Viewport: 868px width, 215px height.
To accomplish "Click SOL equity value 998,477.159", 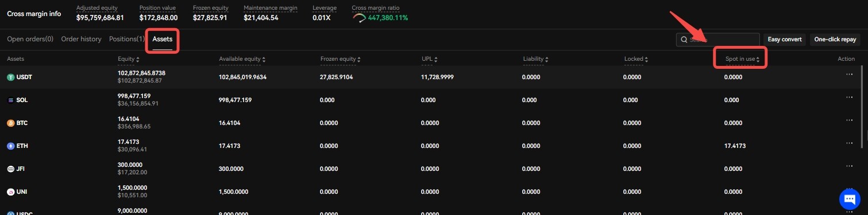I will (134, 96).
